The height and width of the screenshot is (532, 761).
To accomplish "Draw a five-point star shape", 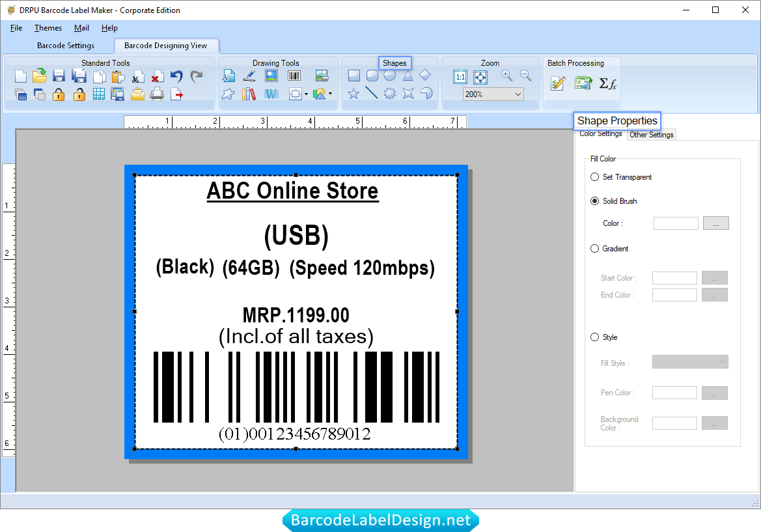I will tap(353, 93).
